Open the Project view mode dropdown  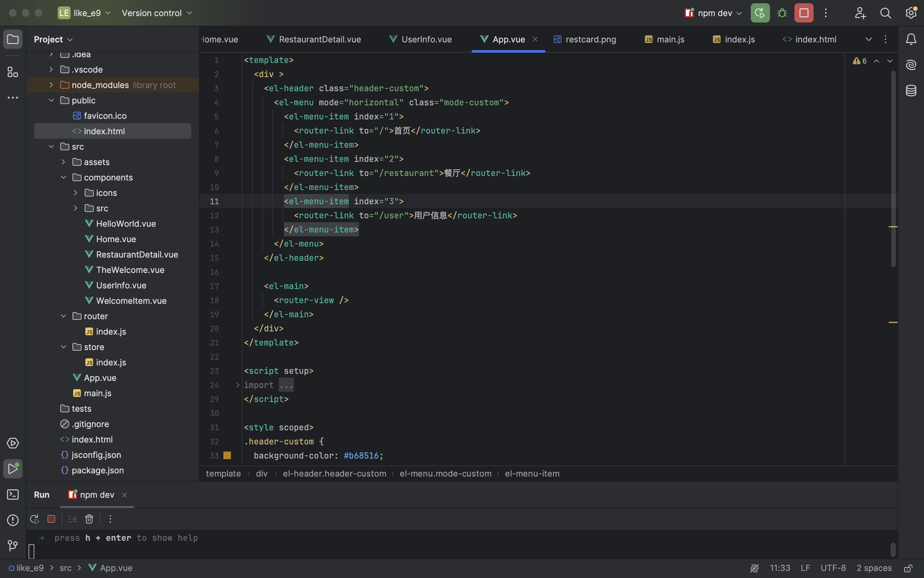[53, 39]
